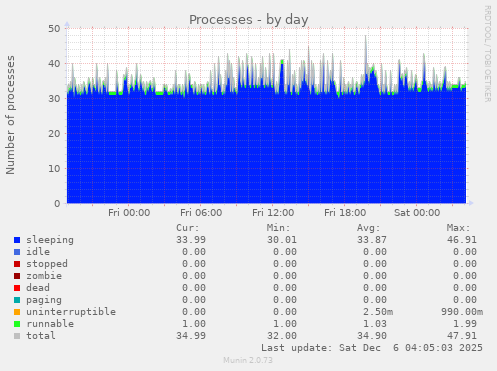The width and height of the screenshot is (497, 371).
Task: Click the 'Number of processes' axis label
Action: coord(10,115)
